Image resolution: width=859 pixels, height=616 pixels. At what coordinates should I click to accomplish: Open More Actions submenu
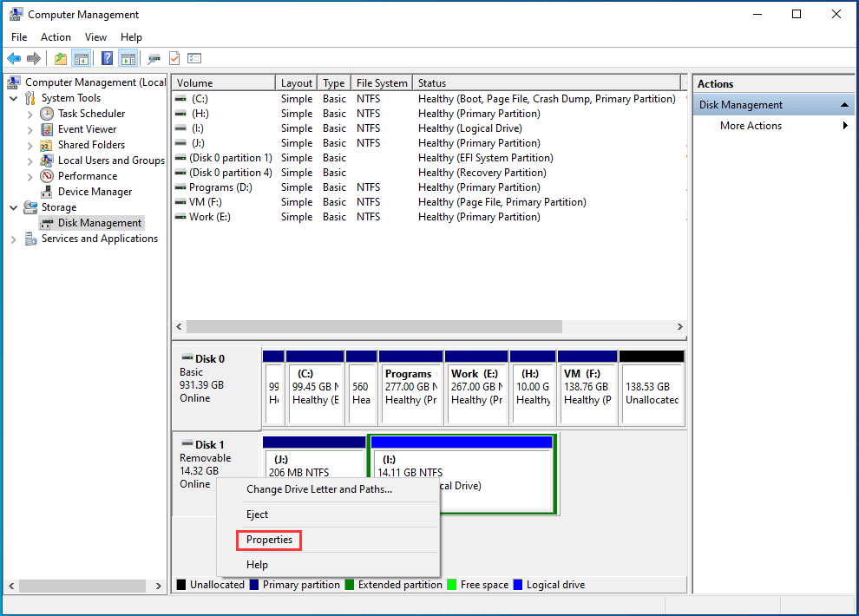click(x=774, y=126)
